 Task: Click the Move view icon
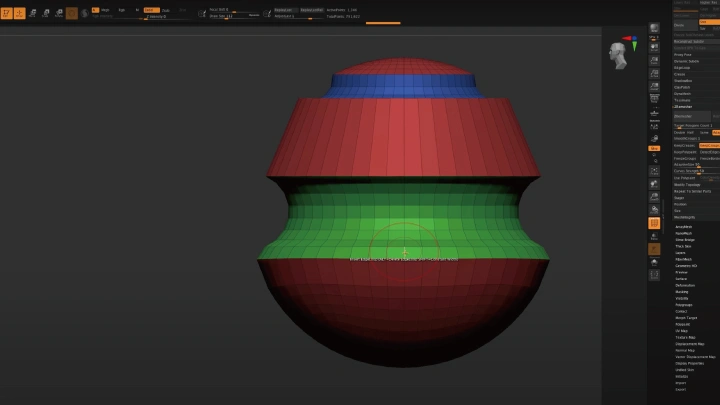[x=654, y=184]
